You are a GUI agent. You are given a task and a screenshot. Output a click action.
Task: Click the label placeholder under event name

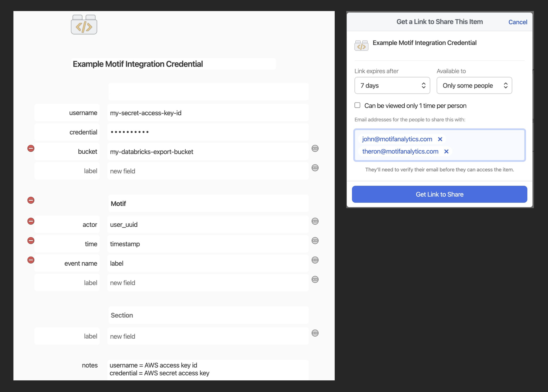[x=67, y=283]
